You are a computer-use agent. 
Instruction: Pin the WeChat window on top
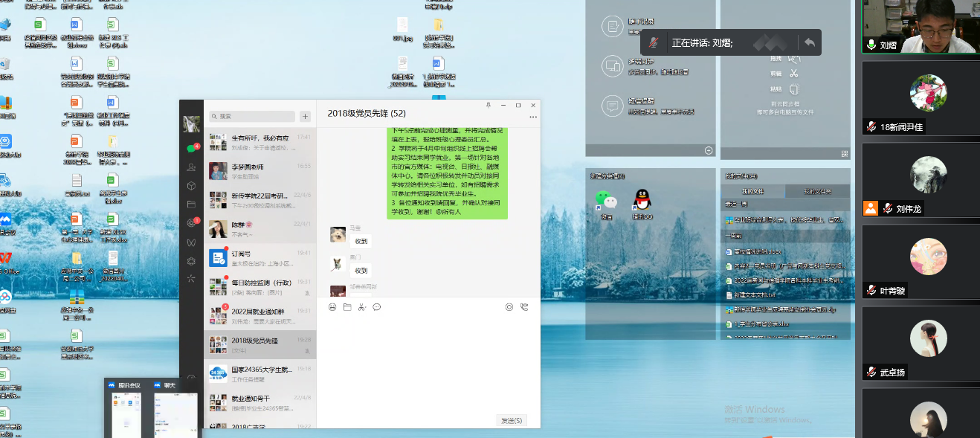tap(489, 105)
